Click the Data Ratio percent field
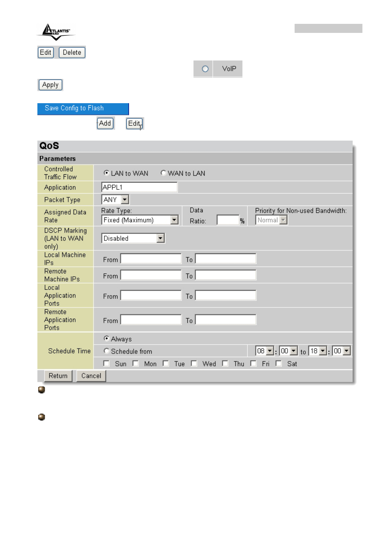 pos(228,220)
